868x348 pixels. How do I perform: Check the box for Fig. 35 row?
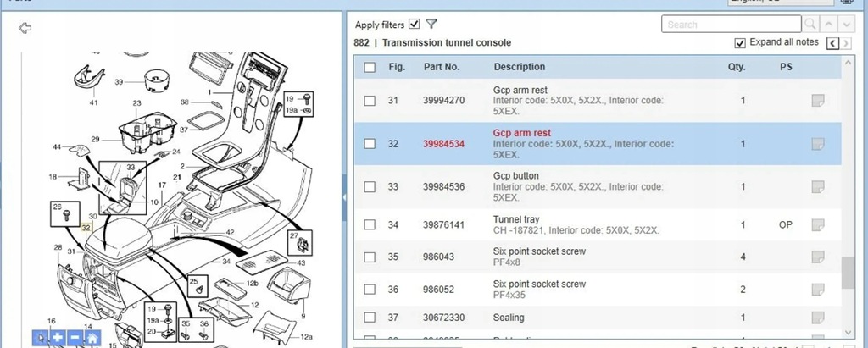tap(370, 257)
